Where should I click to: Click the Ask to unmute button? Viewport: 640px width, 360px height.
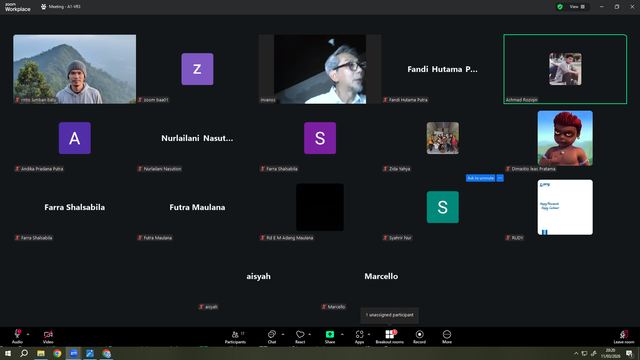480,178
